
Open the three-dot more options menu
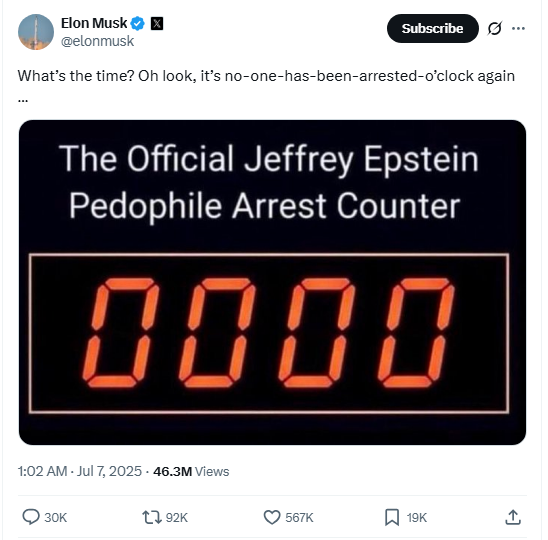coord(518,28)
